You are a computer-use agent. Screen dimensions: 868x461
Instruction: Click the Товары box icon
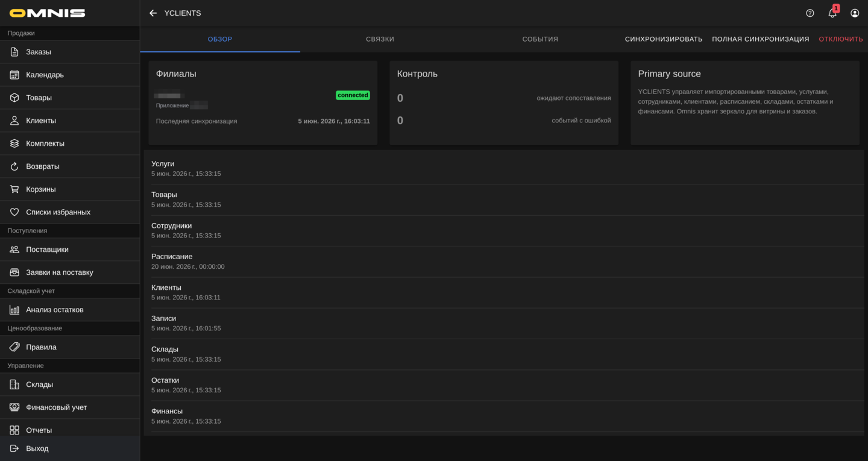click(x=14, y=98)
